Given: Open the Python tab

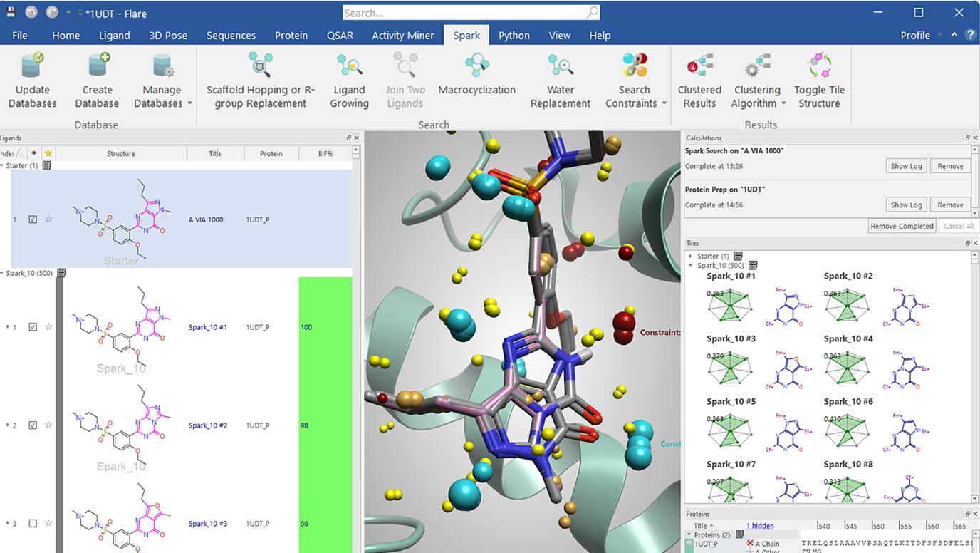Looking at the screenshot, I should tap(514, 36).
